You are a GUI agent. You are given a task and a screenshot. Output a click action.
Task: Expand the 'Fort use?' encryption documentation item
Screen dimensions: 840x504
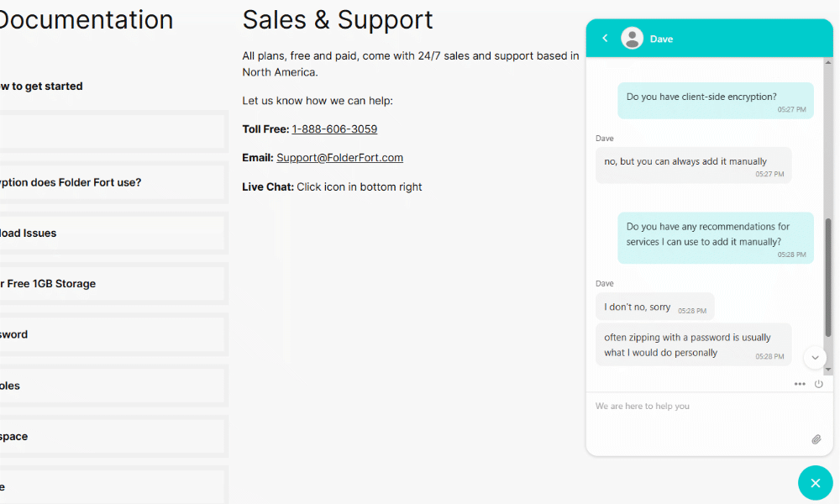click(x=113, y=182)
